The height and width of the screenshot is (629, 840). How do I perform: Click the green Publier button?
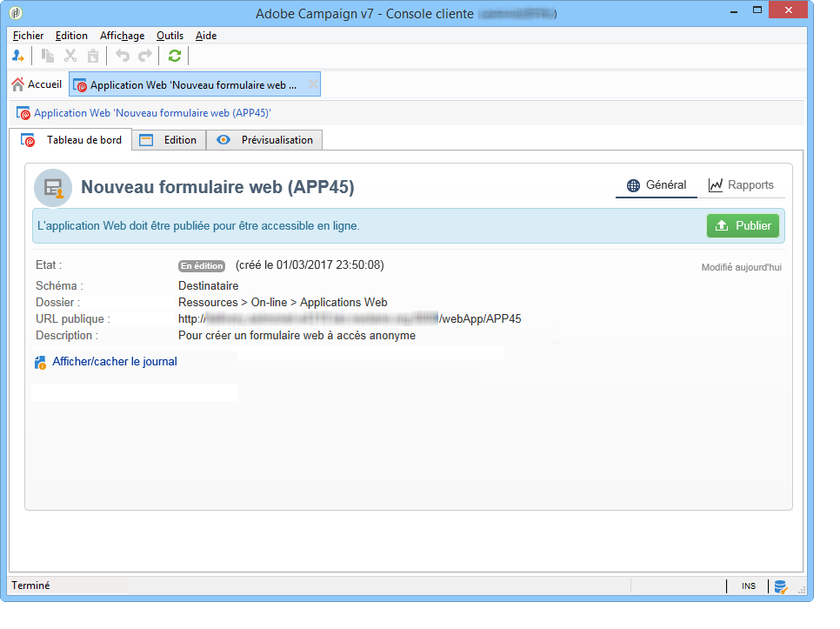point(743,225)
